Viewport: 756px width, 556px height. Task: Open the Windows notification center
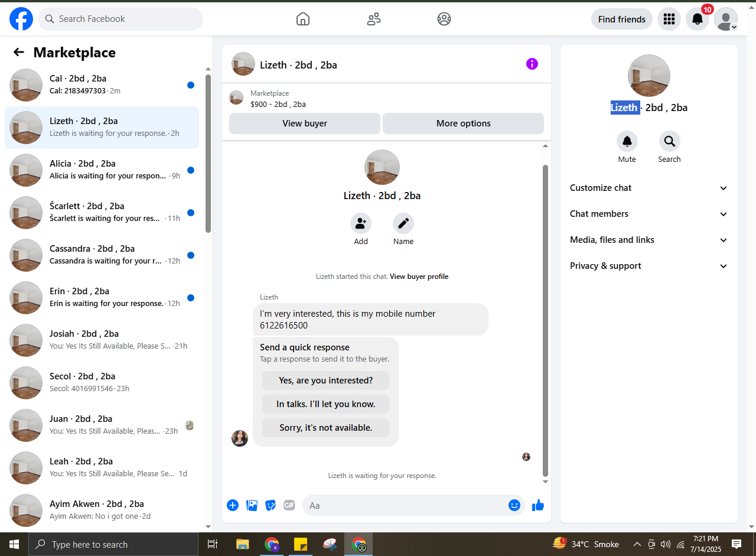pyautogui.click(x=737, y=544)
